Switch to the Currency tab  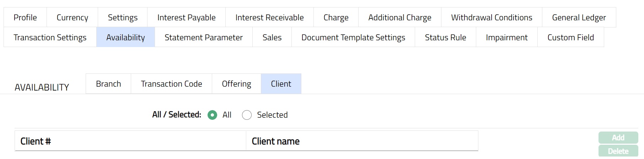pos(72,17)
